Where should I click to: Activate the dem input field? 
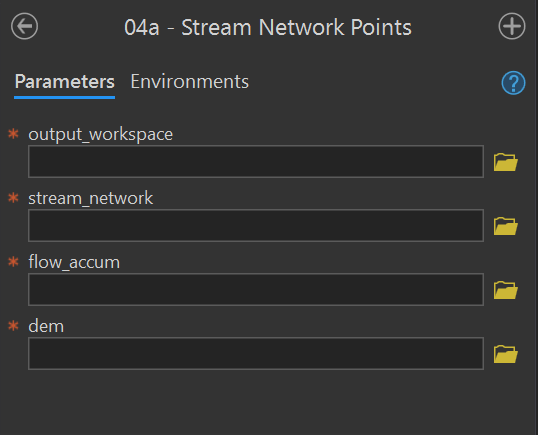coord(256,353)
